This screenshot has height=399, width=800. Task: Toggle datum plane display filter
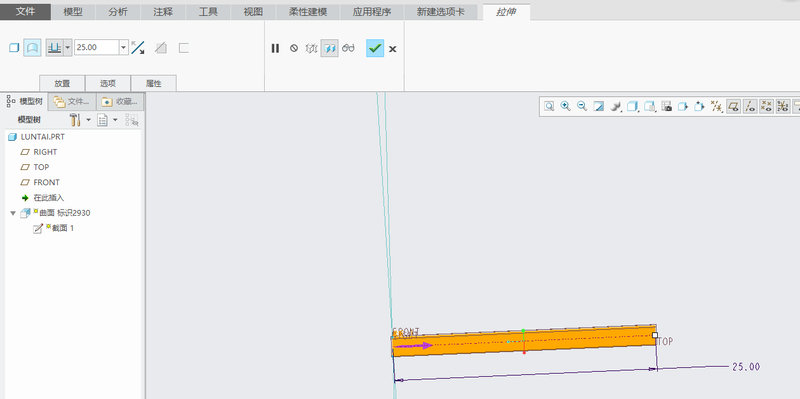(x=733, y=106)
